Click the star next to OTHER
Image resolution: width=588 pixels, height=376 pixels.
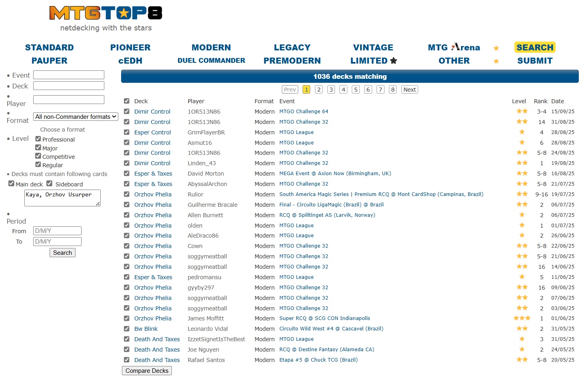[496, 61]
